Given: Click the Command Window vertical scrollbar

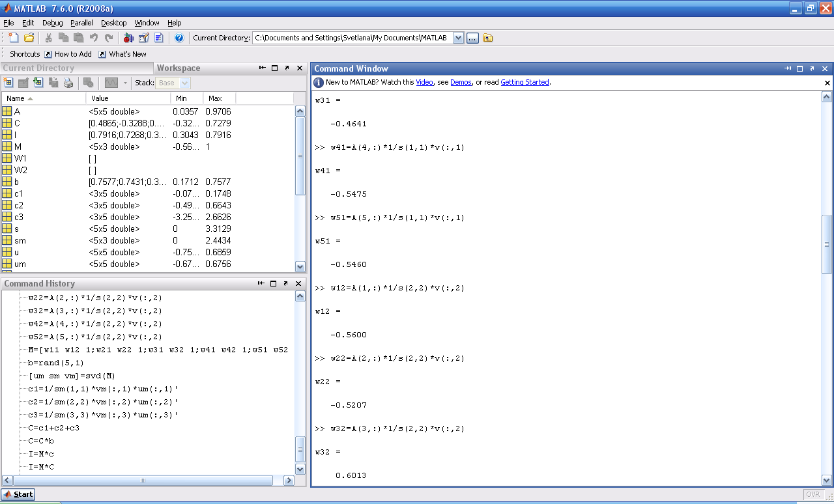Looking at the screenshot, I should (827, 244).
